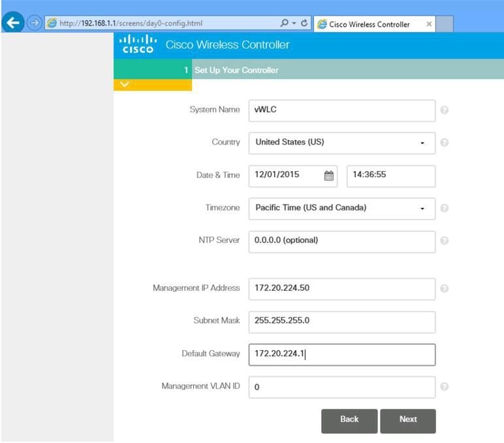
Task: Open the Timezone dropdown
Action: point(342,208)
